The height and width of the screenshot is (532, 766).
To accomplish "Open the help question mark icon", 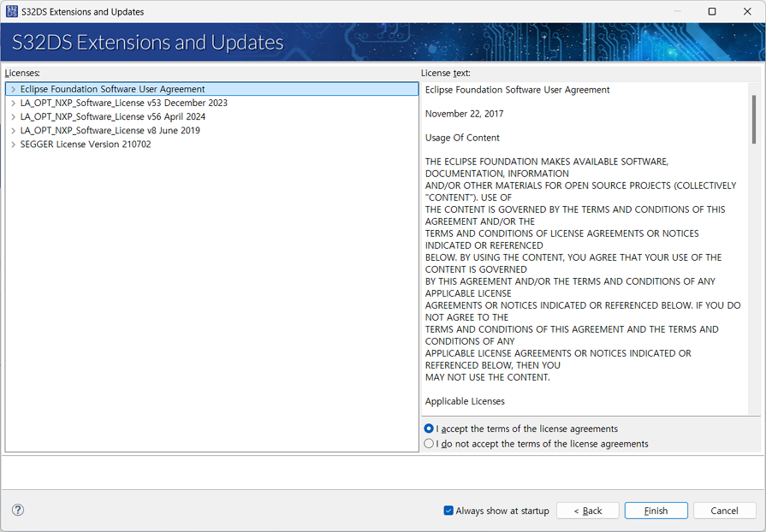I will click(x=18, y=510).
